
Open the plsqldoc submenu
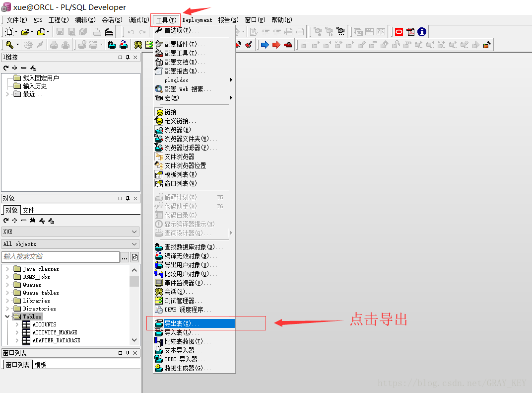[195, 80]
